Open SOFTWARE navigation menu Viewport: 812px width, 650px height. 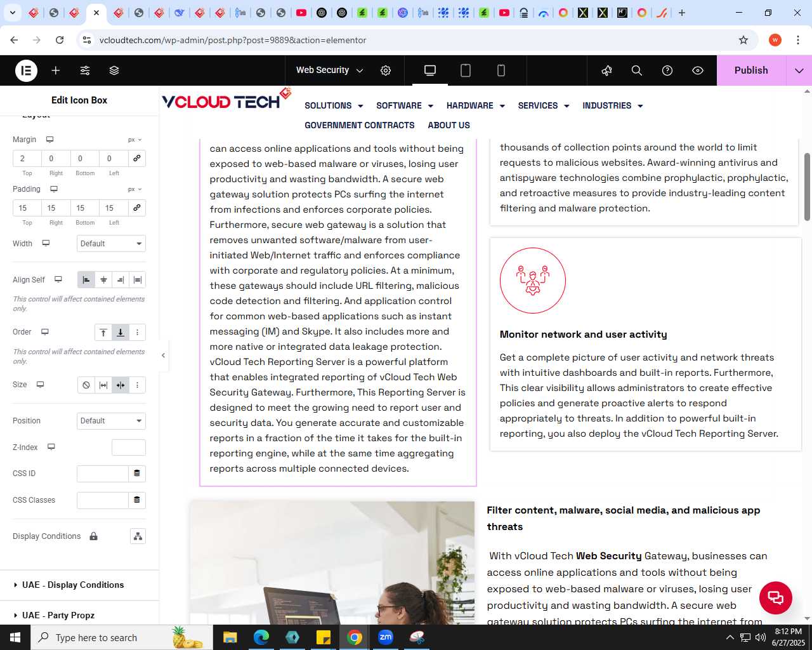[x=405, y=106]
